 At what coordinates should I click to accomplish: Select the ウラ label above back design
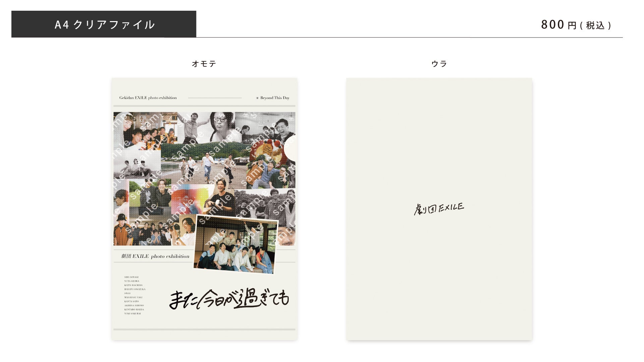pyautogui.click(x=439, y=64)
